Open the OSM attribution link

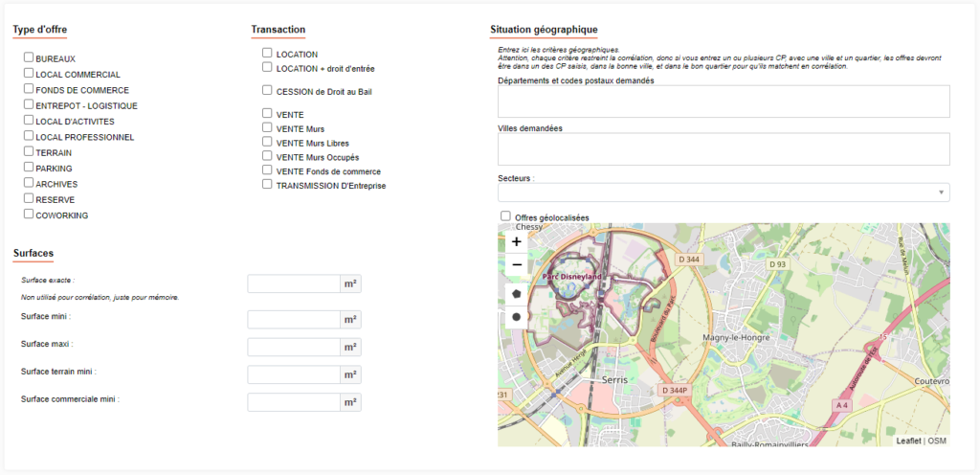pos(937,441)
